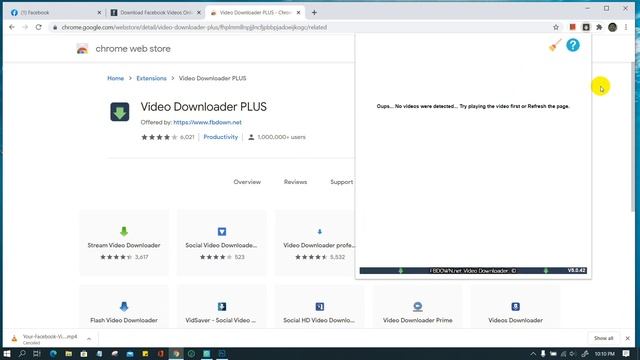Image resolution: width=640 pixels, height=360 pixels.
Task: Click the Chrome Web Store rainbow logo
Action: (82, 49)
